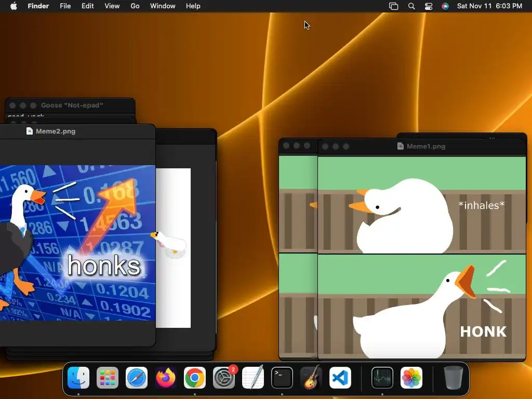Click the Stage Manager windows icon in menu bar

pos(394,6)
